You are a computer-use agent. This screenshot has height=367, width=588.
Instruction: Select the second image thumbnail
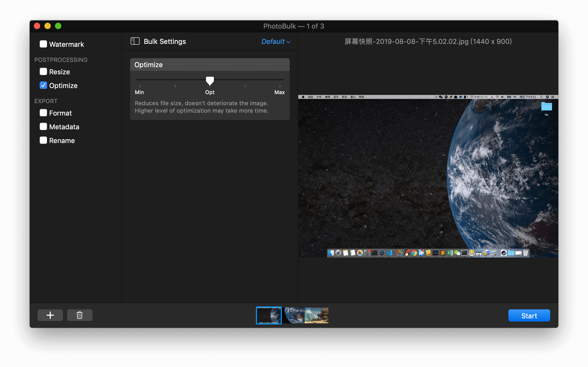point(295,315)
